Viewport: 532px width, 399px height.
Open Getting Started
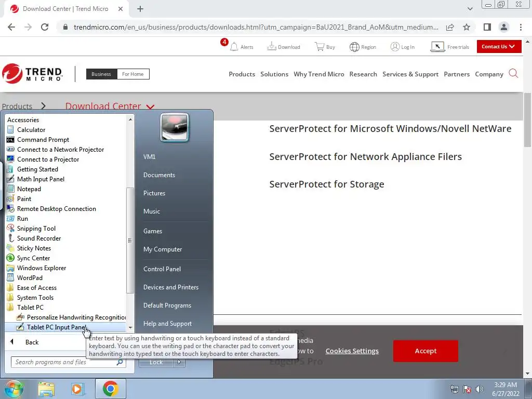click(37, 169)
